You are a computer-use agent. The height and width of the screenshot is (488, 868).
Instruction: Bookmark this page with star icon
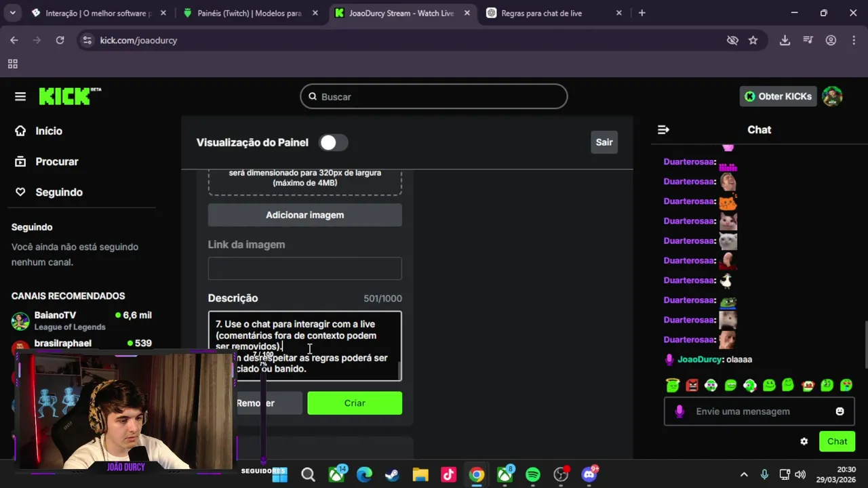click(753, 40)
